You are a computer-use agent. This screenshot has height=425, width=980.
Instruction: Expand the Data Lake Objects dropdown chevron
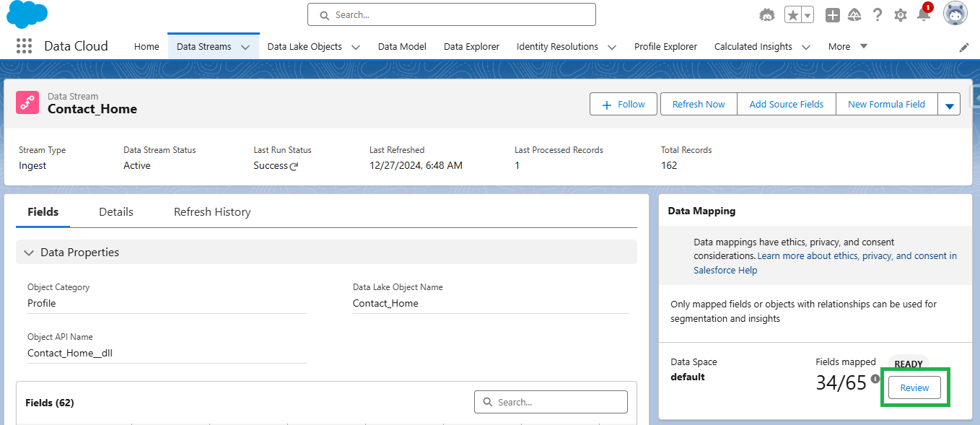356,47
